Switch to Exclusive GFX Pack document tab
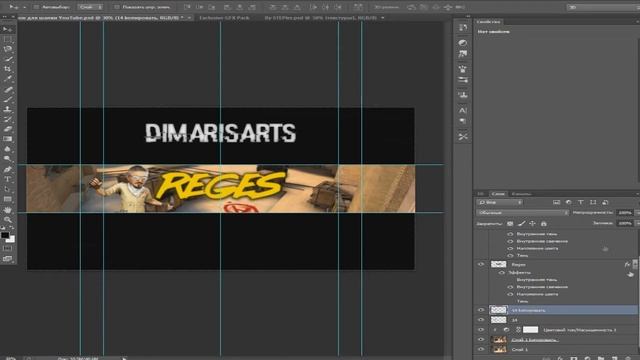The image size is (640, 360). (224, 18)
